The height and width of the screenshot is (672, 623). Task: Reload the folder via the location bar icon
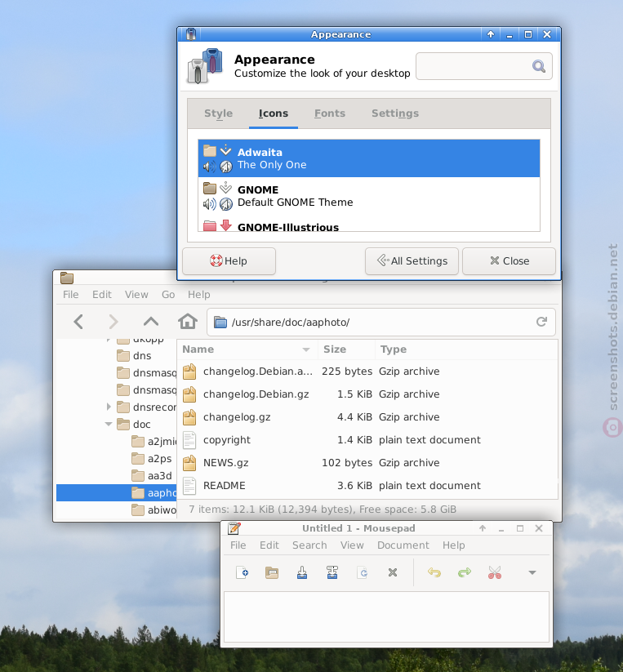[541, 322]
